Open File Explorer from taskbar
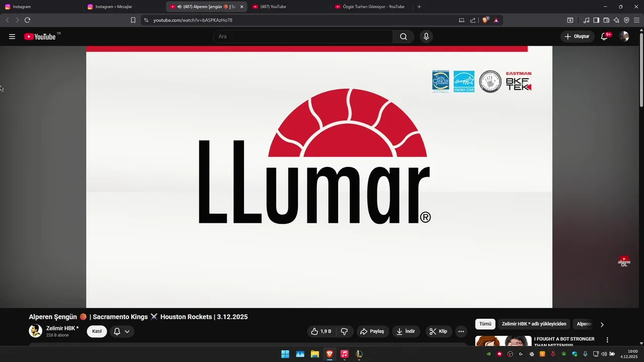Screen dimensions: 644x362 [315, 354]
